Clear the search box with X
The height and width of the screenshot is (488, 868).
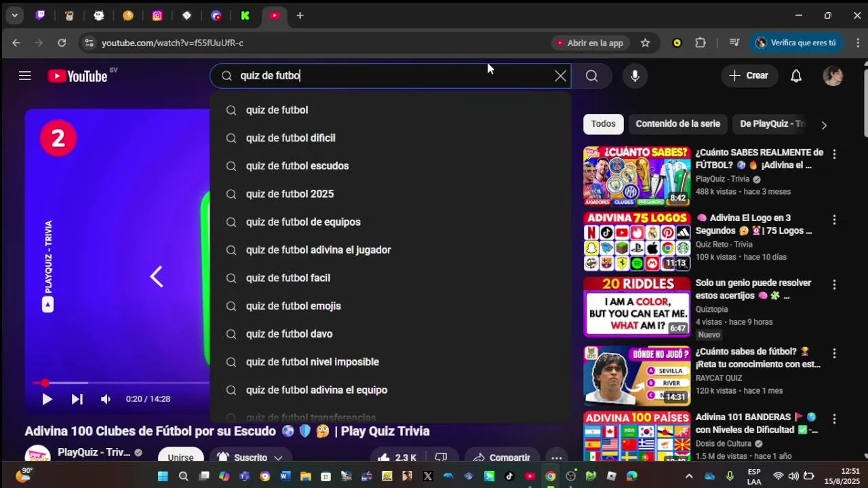click(560, 76)
